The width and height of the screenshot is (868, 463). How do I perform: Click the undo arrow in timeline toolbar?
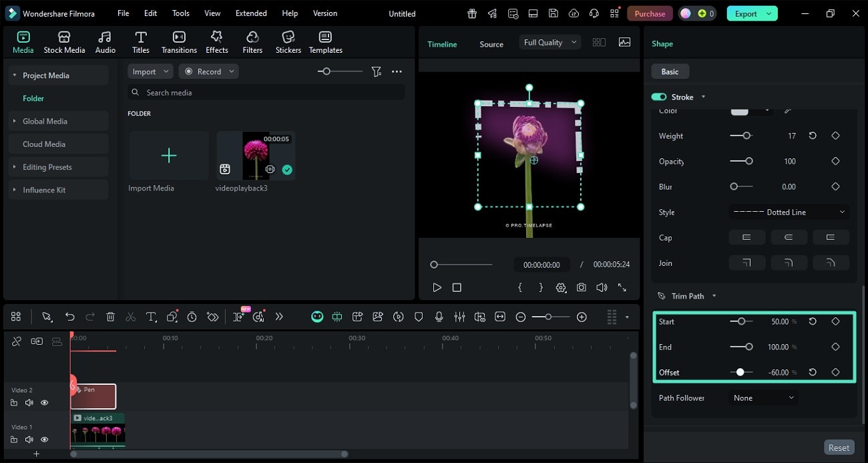coord(70,317)
